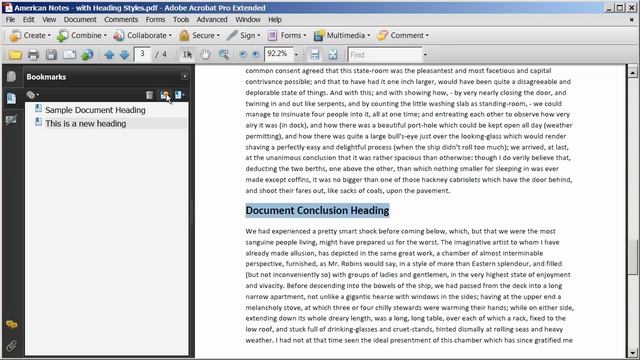Click the email envelope icon
640x360 pixels.
click(69, 55)
